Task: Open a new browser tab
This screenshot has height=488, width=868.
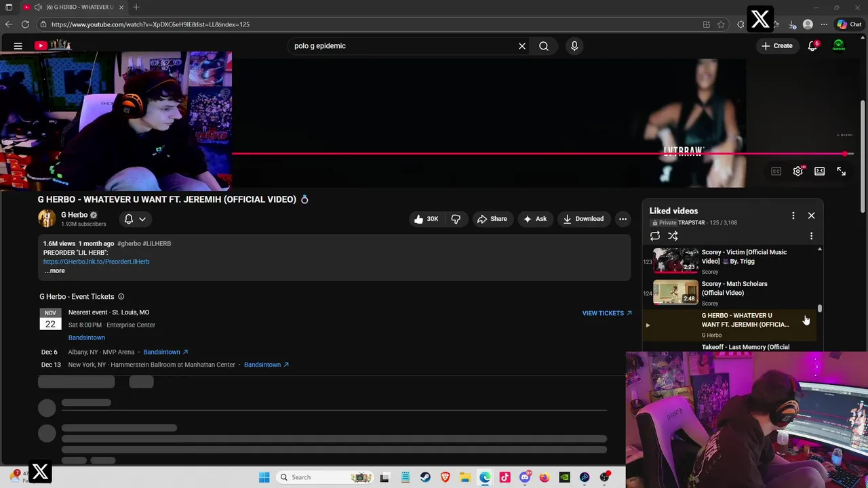Action: click(136, 7)
